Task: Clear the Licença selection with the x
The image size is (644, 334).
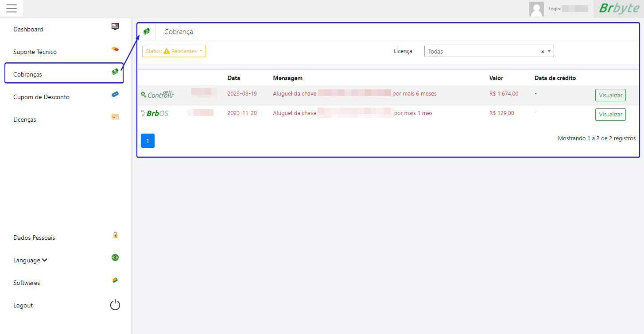Action: click(543, 52)
